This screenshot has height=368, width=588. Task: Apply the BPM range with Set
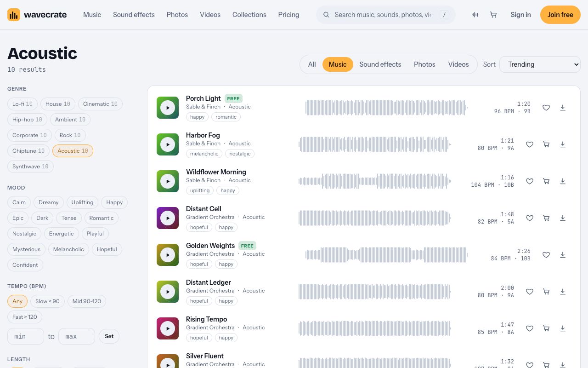tap(109, 336)
